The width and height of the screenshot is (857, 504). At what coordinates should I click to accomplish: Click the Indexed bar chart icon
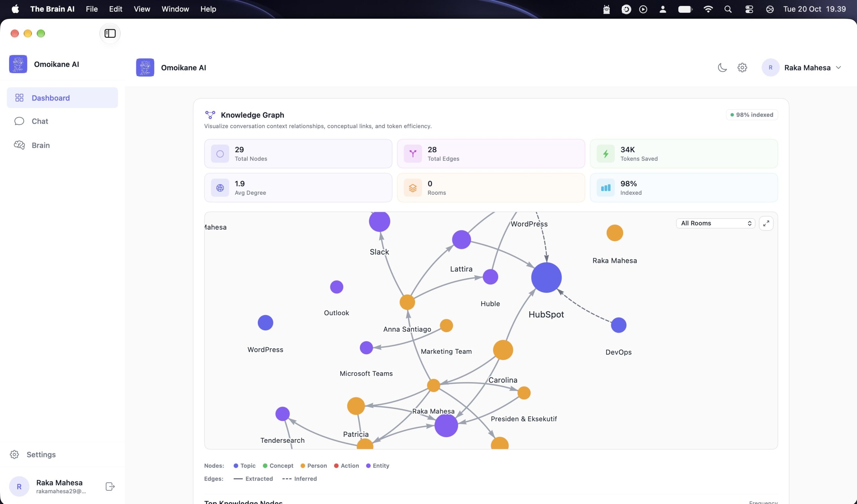(606, 188)
